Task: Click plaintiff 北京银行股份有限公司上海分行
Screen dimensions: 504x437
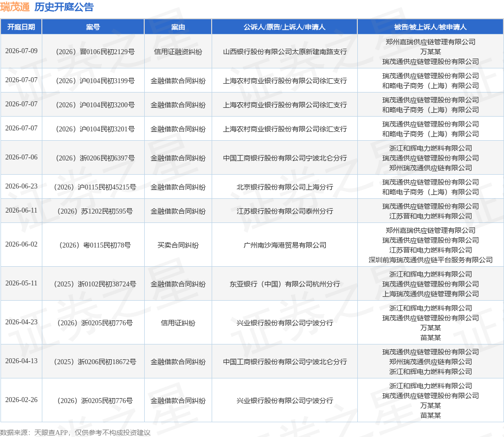Action: click(285, 187)
